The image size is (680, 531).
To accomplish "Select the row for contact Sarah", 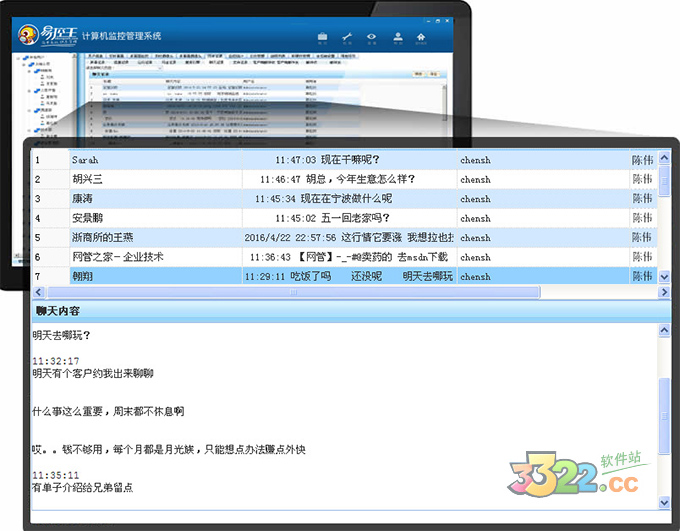I will click(345, 160).
